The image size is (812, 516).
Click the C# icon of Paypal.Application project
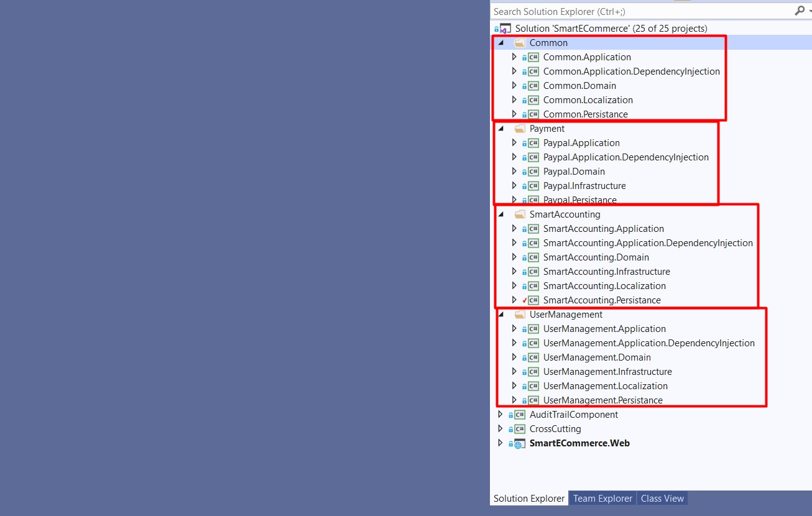pos(533,143)
